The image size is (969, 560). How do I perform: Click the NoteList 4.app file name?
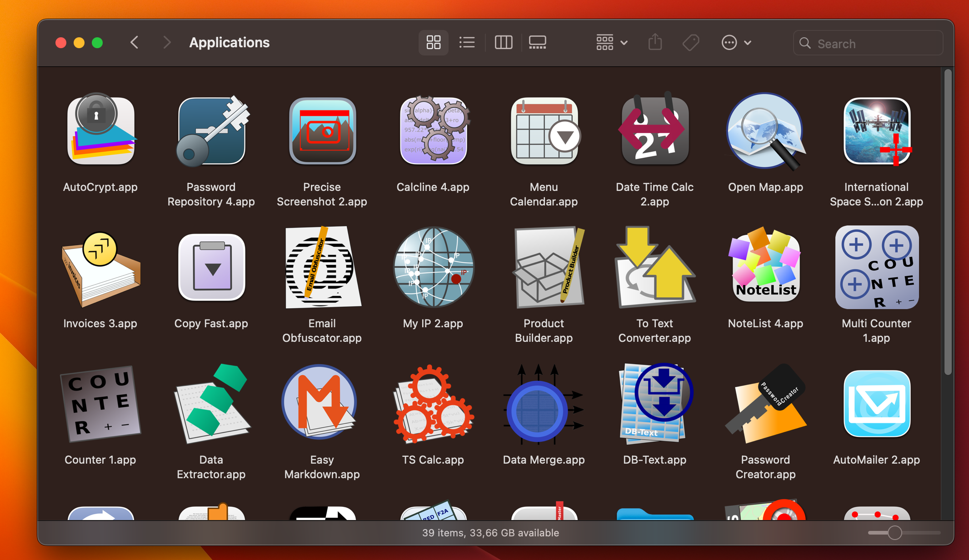pyautogui.click(x=766, y=324)
